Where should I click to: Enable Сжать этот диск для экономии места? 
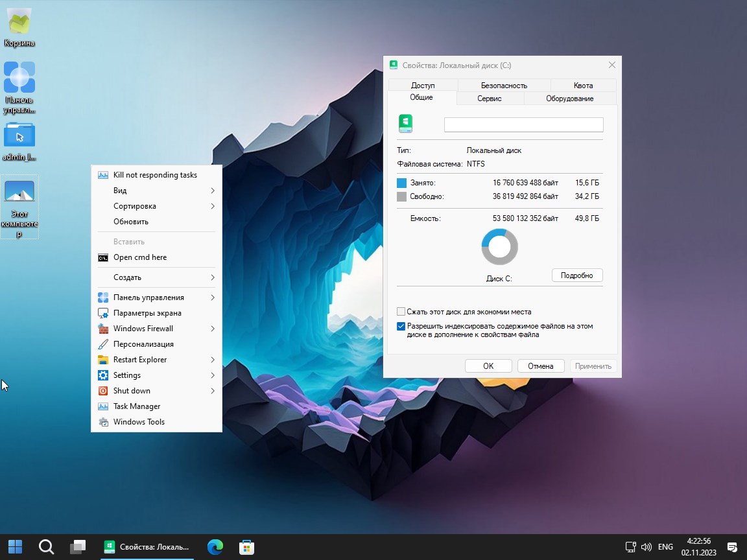401,312
